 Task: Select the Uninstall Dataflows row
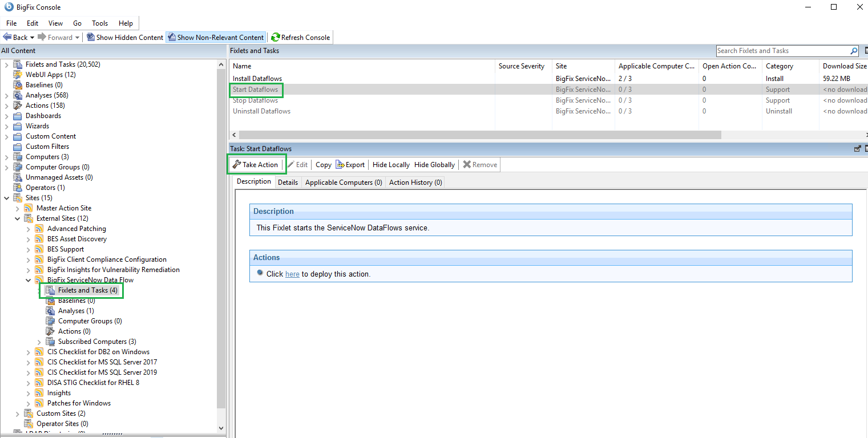pyautogui.click(x=548, y=111)
